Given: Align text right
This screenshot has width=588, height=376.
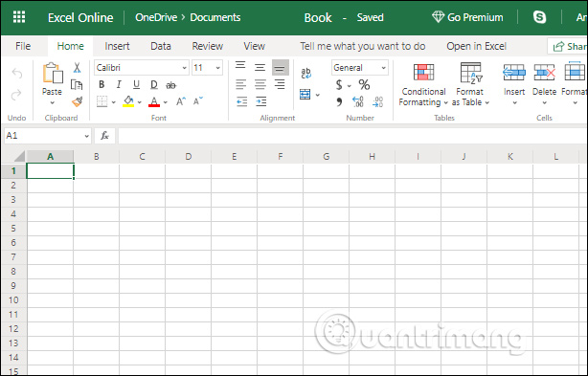Looking at the screenshot, I should tap(280, 84).
